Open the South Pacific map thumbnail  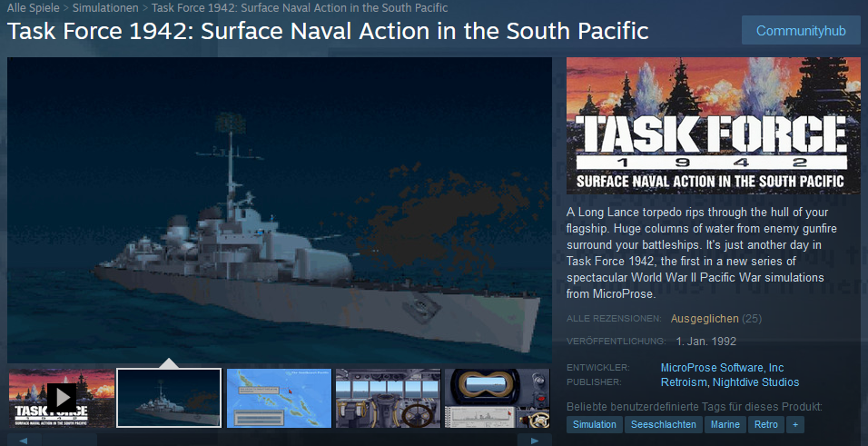tap(279, 398)
